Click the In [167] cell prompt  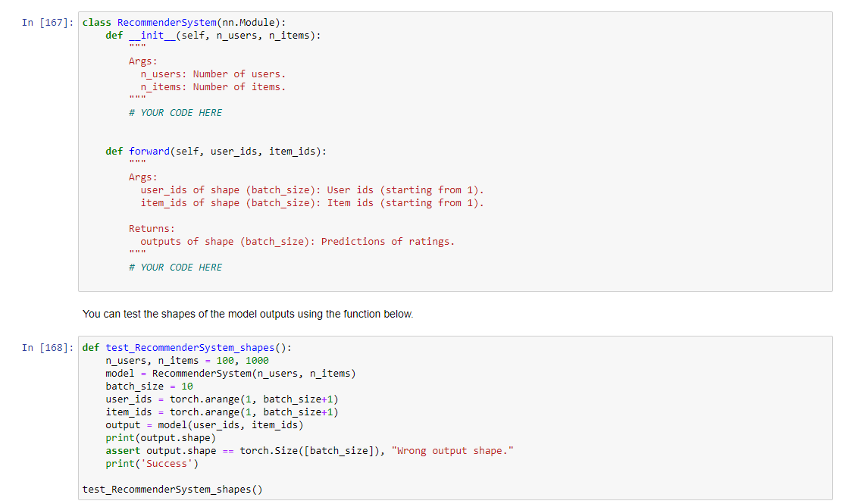pos(42,22)
